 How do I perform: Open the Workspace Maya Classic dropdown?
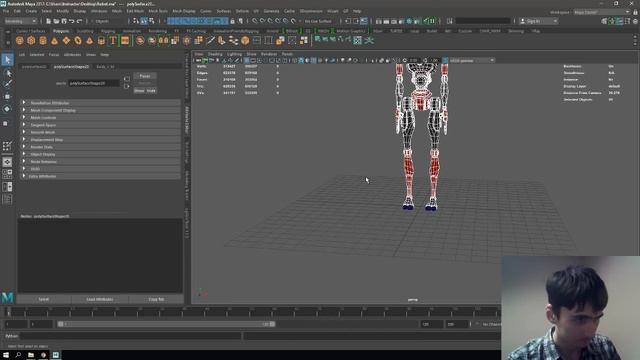(602, 12)
